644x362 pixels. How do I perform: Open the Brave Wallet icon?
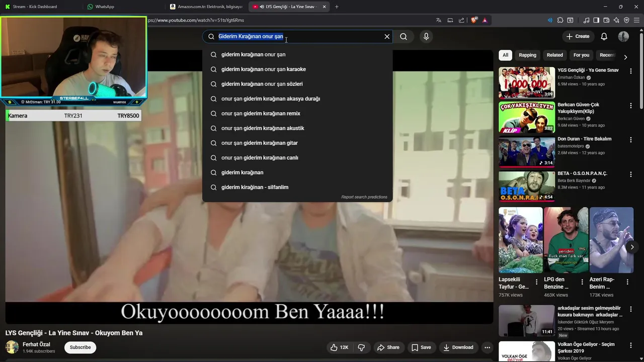(x=606, y=20)
